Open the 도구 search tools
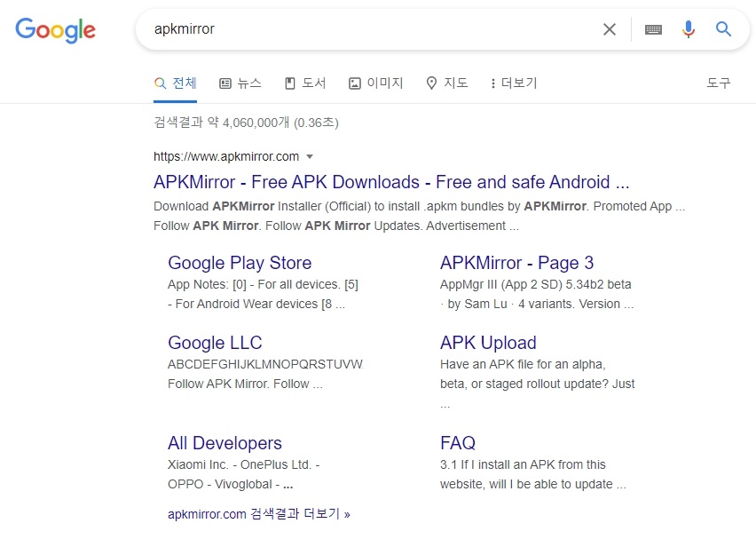Viewport: 756px width, 539px height. pos(719,83)
